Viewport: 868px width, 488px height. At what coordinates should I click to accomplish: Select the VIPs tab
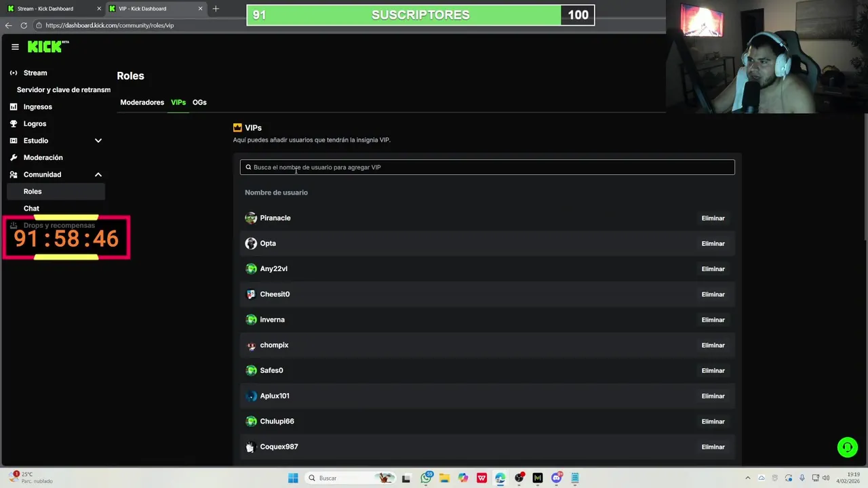point(178,102)
